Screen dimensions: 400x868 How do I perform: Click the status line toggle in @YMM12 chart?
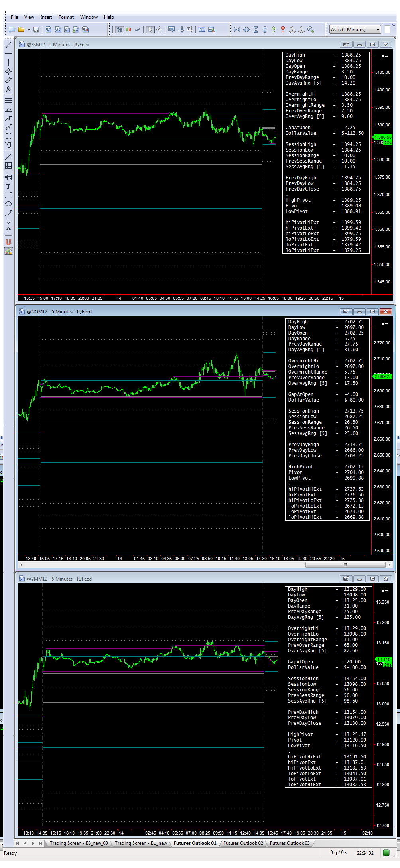(384, 590)
